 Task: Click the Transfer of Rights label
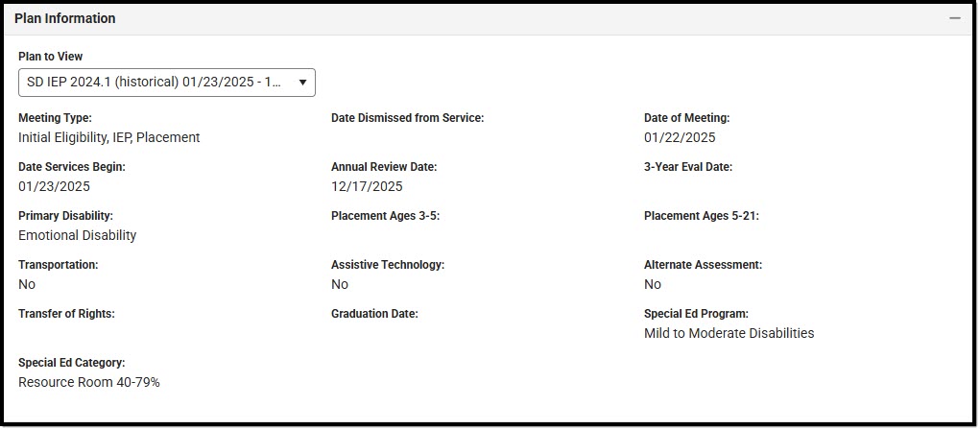[x=67, y=314]
